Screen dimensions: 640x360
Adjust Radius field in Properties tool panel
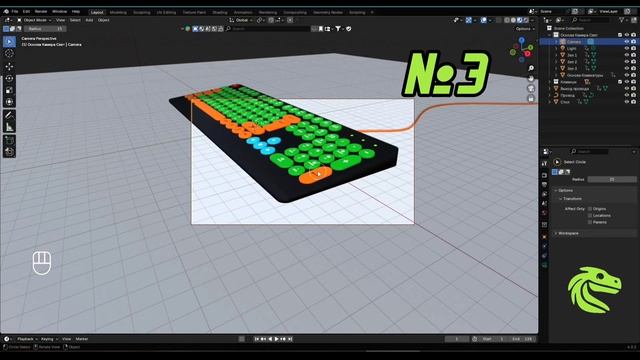pyautogui.click(x=612, y=180)
